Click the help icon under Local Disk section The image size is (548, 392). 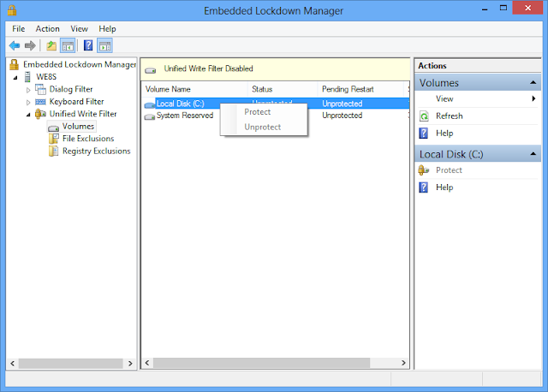click(423, 187)
